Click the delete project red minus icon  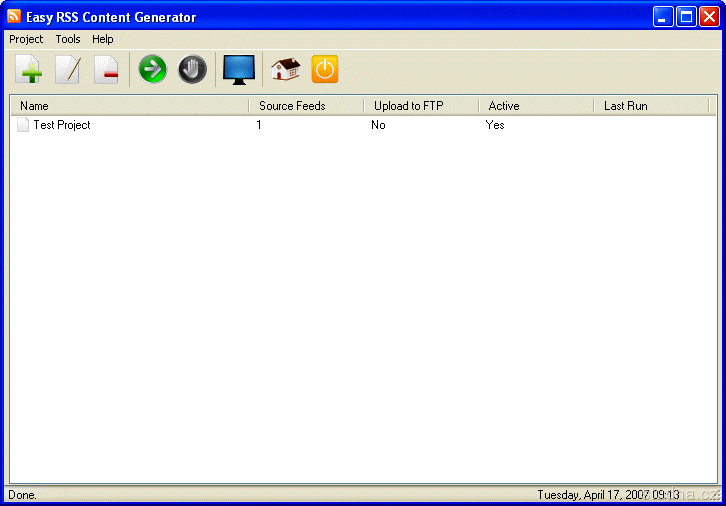coord(106,70)
